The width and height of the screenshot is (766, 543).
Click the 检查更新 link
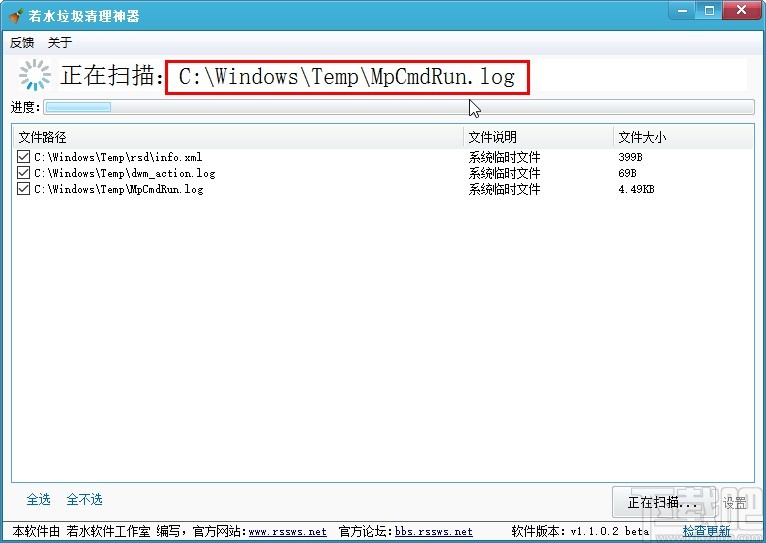coord(706,531)
